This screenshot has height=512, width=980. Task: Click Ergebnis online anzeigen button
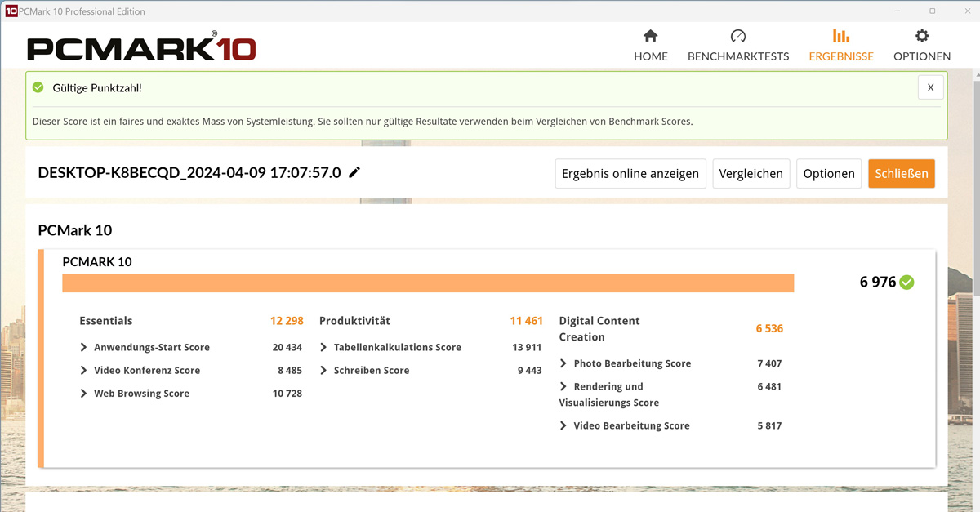630,173
